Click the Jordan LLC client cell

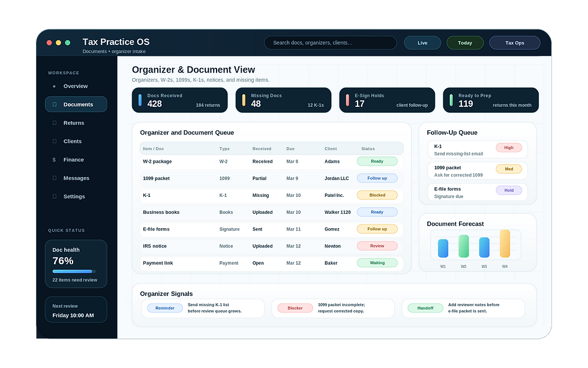(337, 178)
